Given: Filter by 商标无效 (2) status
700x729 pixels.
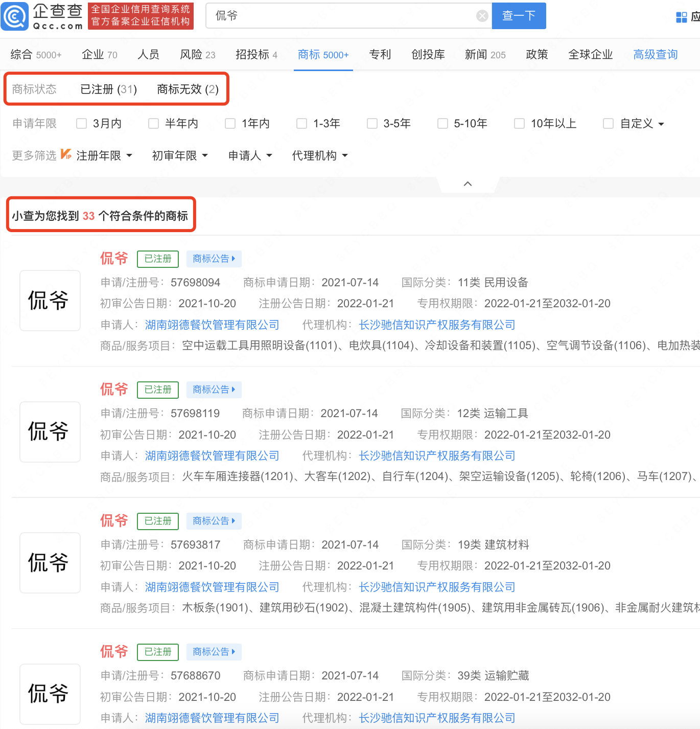Looking at the screenshot, I should [x=188, y=89].
